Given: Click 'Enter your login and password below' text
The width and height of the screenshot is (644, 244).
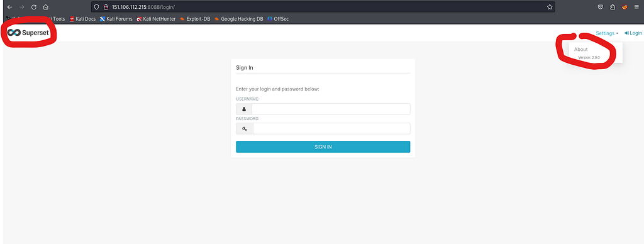Looking at the screenshot, I should click(277, 89).
